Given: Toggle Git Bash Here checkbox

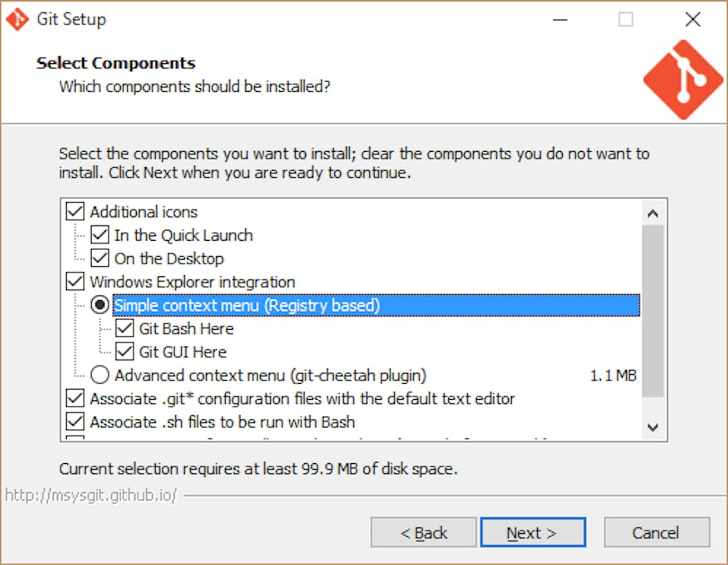Looking at the screenshot, I should click(x=125, y=328).
